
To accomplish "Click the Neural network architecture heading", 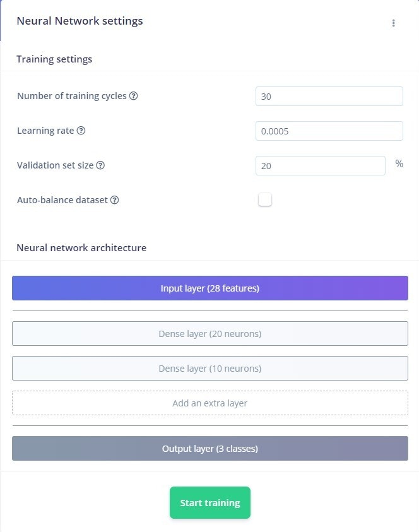I will tap(81, 247).
